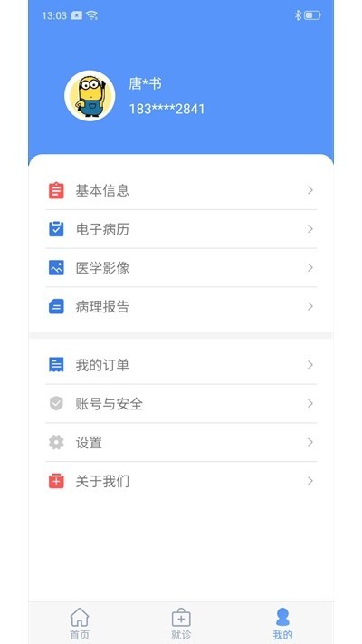Tap the blue checklist icon for 电子病历

[x=56, y=229]
